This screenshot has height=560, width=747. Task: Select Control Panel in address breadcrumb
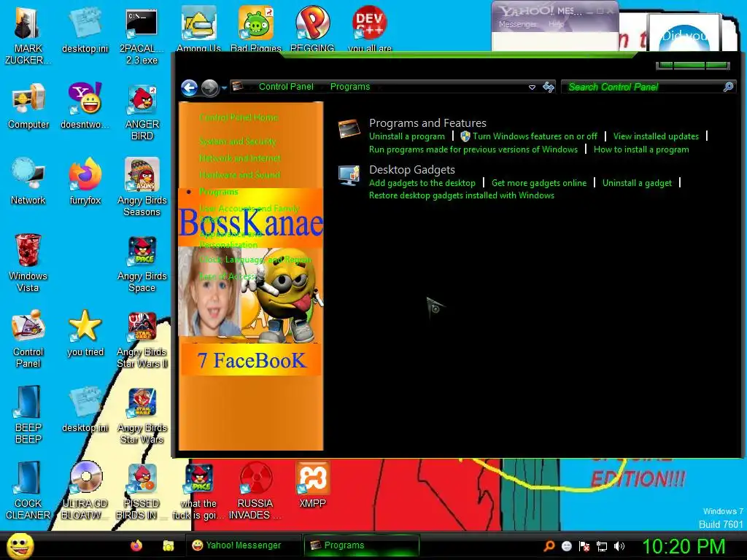tap(286, 87)
